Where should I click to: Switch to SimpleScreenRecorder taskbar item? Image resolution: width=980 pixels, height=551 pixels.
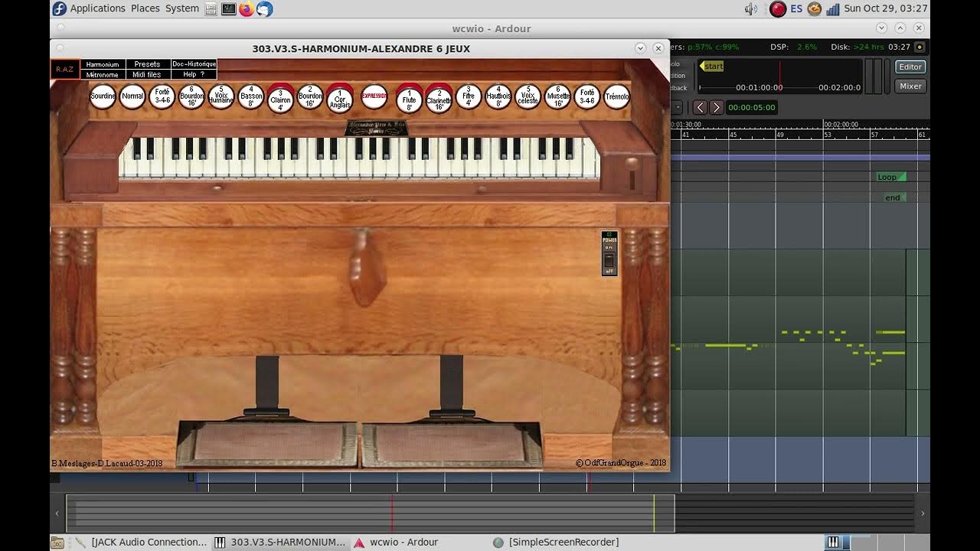(556, 542)
